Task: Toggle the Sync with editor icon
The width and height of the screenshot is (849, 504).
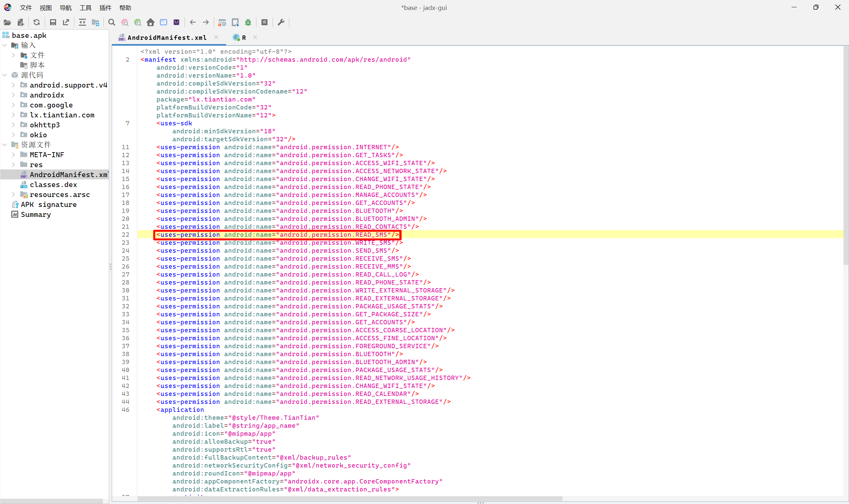Action: (x=82, y=23)
